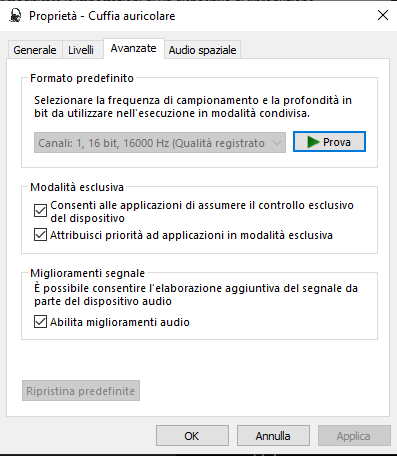
Task: Cancel changes with the Annulla button
Action: 273,435
